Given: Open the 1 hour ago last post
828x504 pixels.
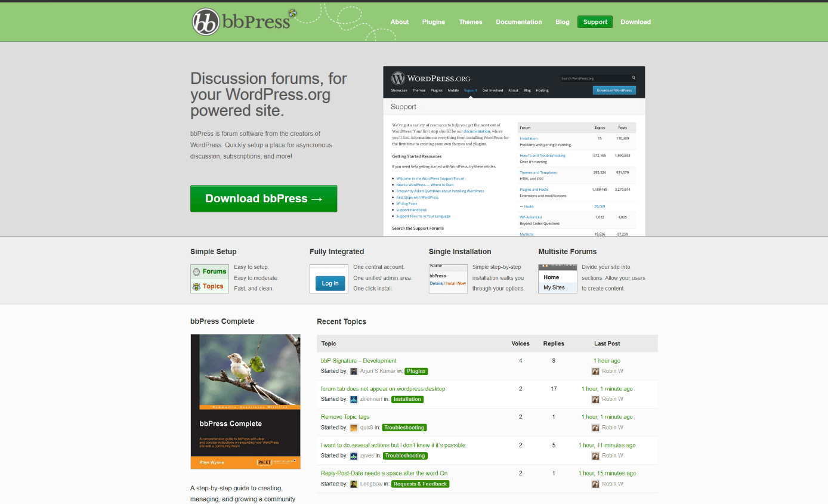Looking at the screenshot, I should [607, 361].
